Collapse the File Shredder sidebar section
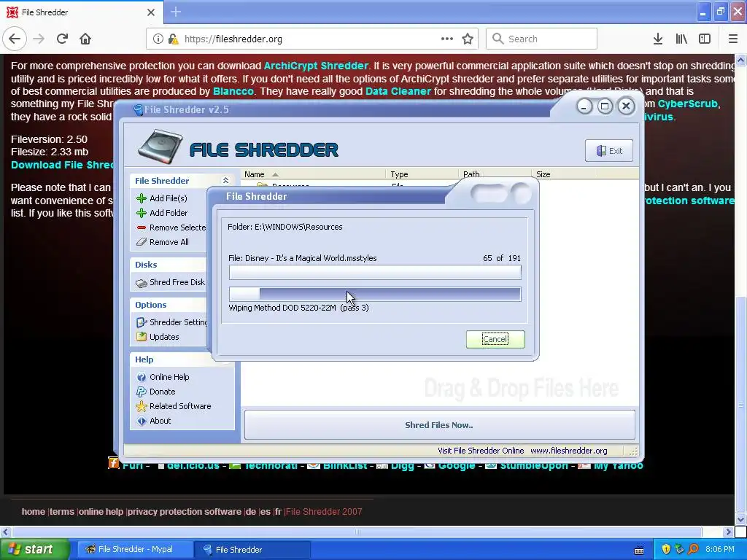 pos(225,181)
